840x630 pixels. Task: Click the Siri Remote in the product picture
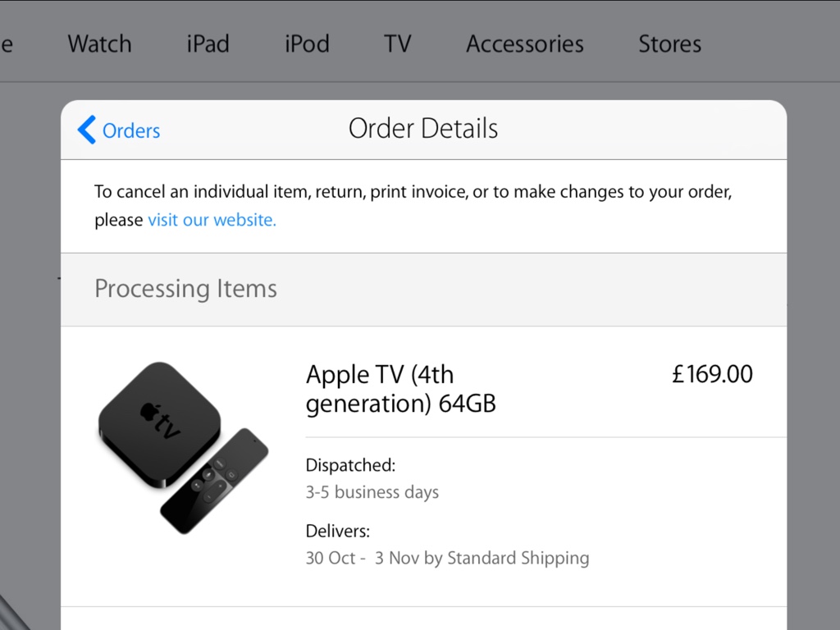tap(215, 480)
